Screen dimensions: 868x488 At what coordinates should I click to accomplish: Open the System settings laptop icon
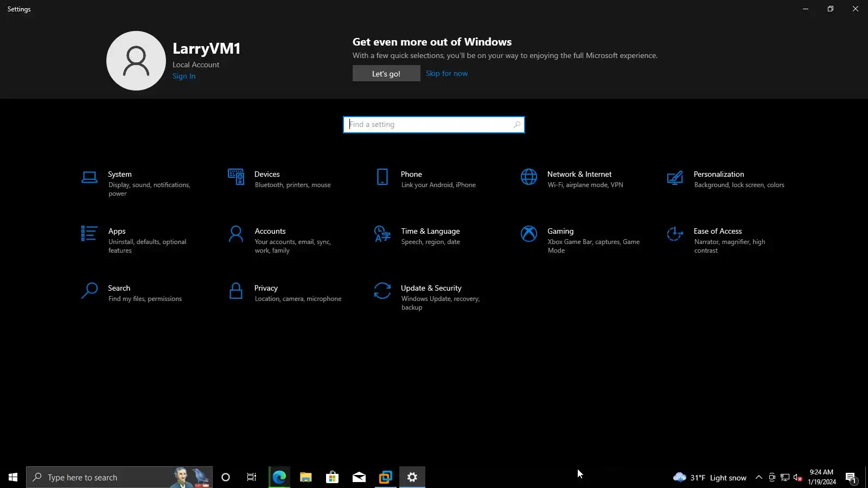click(x=90, y=177)
